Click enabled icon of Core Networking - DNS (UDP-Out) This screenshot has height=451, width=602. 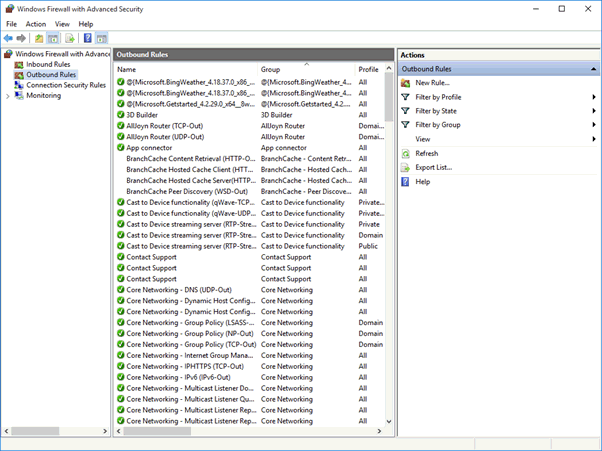[x=121, y=289]
